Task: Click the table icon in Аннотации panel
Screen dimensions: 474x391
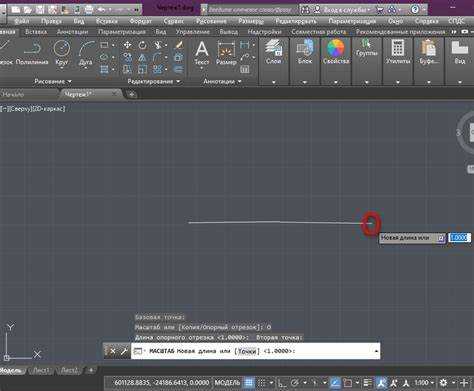Action: tap(244, 69)
